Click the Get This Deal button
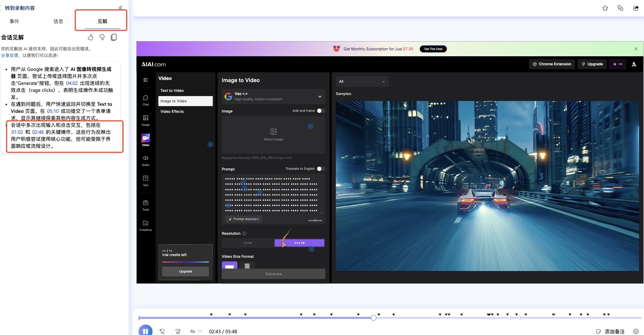 coord(433,49)
